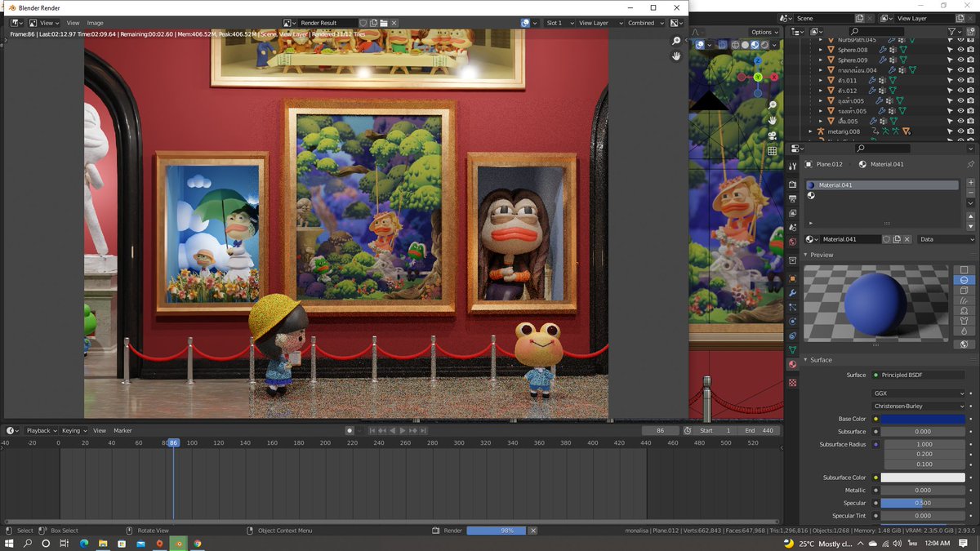
Task: Jump to the timeline end frame
Action: tap(424, 430)
